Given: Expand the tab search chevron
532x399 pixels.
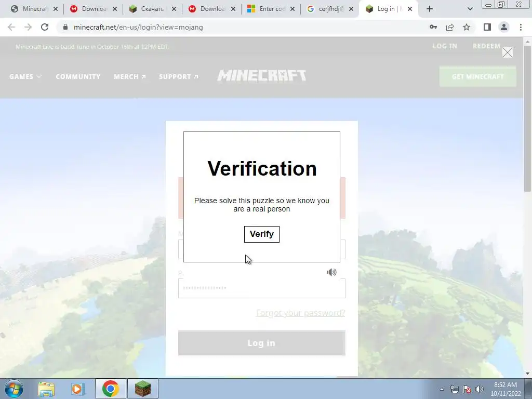Looking at the screenshot, I should (x=470, y=9).
